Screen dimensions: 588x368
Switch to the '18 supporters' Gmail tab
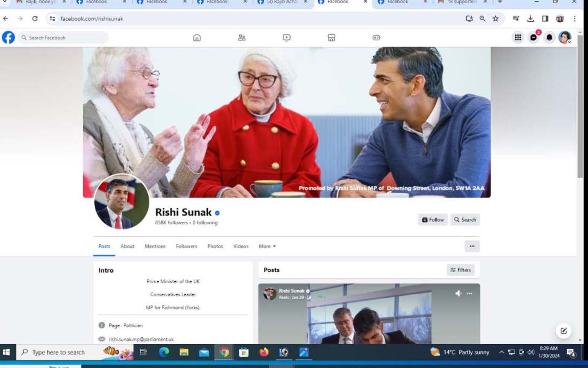coord(462,2)
